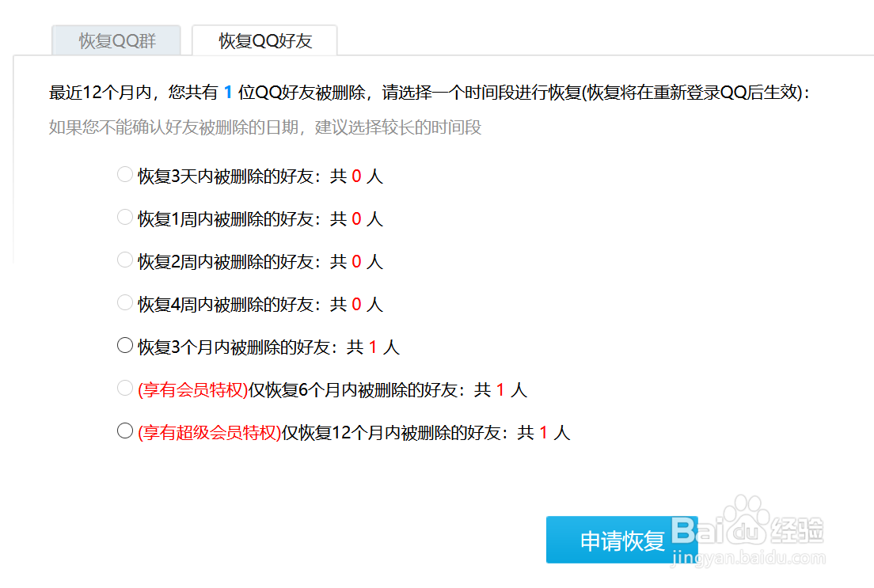
Task: Click the header text 最近12个月内
Action: (101, 93)
